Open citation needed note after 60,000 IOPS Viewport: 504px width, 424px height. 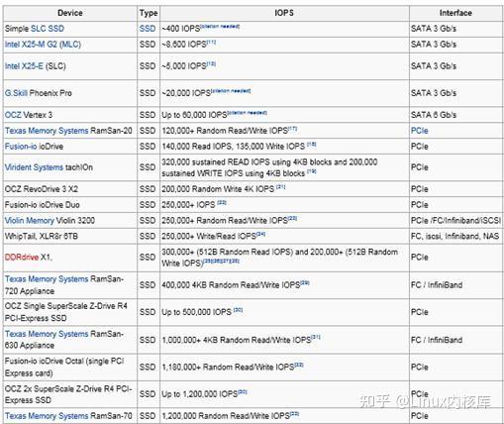(x=248, y=113)
